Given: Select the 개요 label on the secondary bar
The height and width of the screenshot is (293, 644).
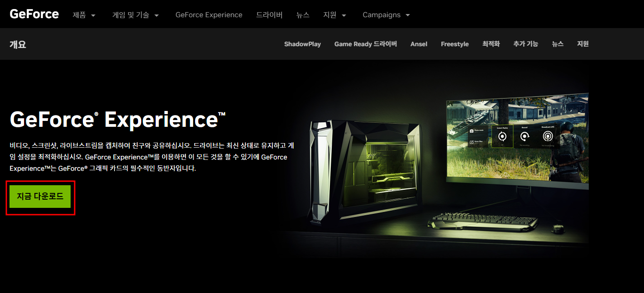Looking at the screenshot, I should pos(18,44).
